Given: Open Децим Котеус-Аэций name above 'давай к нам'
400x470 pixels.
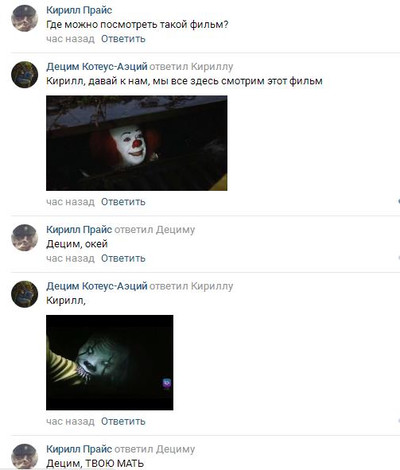Looking at the screenshot, I should (97, 67).
